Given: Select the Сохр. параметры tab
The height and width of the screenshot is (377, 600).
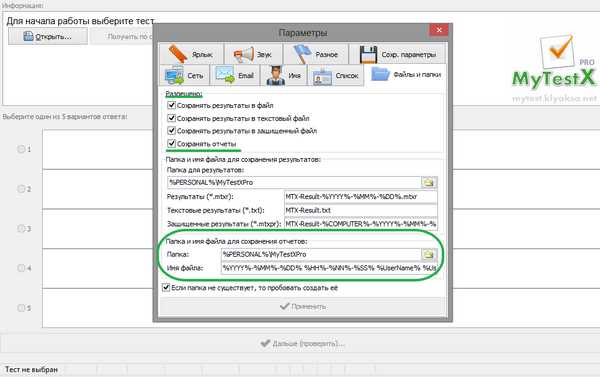Looking at the screenshot, I should pyautogui.click(x=398, y=54).
